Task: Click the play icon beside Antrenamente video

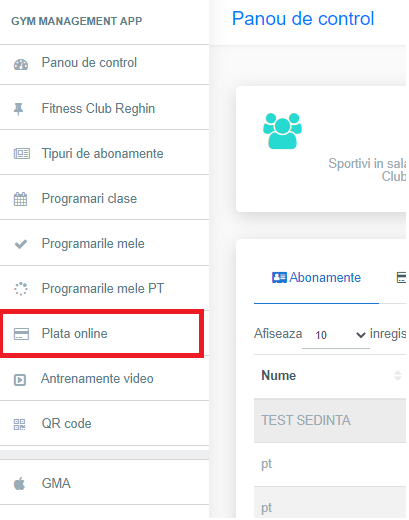Action: tap(20, 380)
